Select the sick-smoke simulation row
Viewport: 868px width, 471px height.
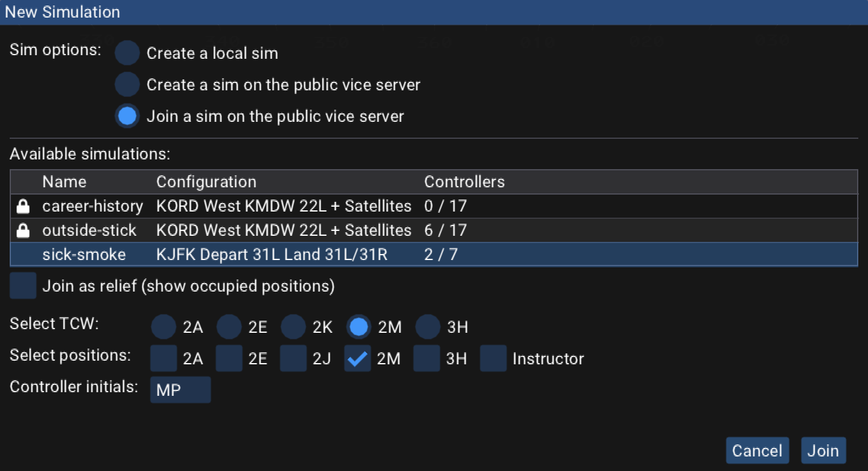pyautogui.click(x=242, y=255)
